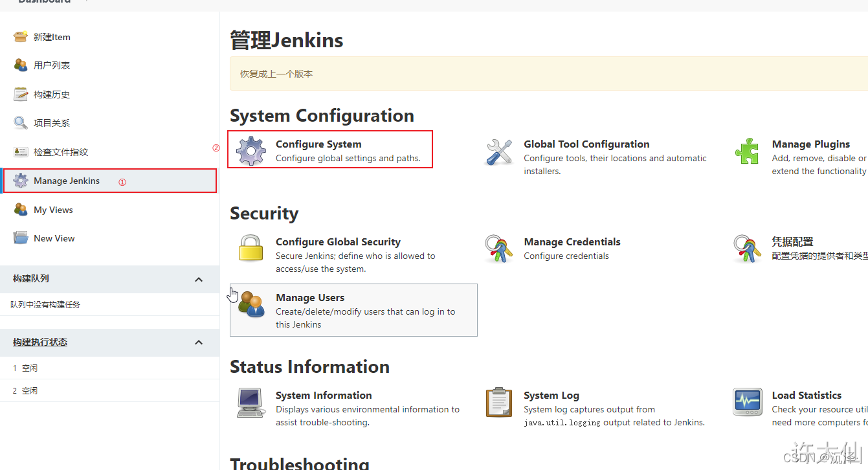Click the 构建队列 header text
The image size is (868, 470).
coord(31,278)
